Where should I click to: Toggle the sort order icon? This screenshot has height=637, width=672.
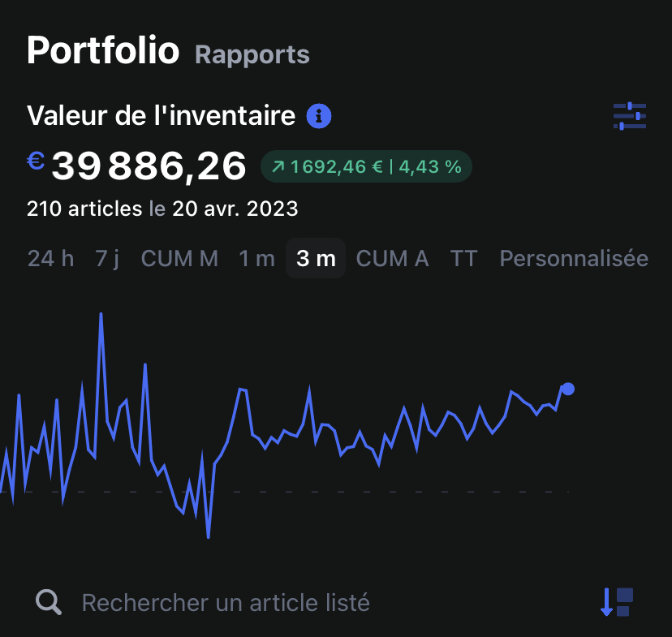click(x=616, y=602)
